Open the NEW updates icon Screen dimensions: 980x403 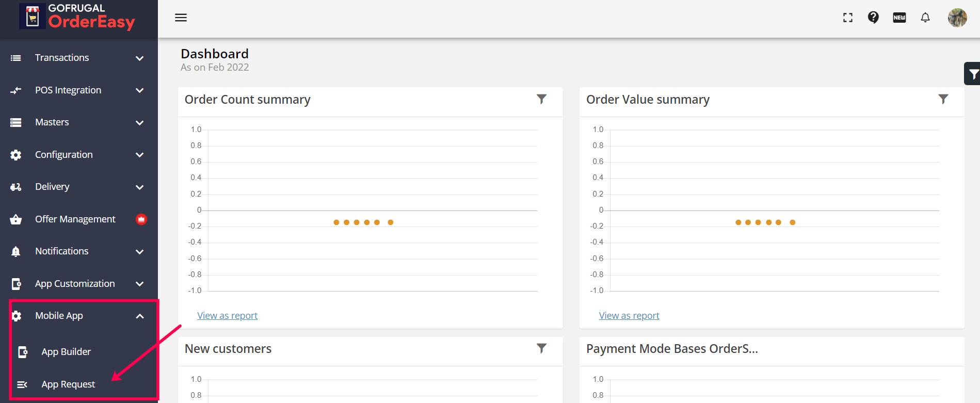tap(899, 18)
